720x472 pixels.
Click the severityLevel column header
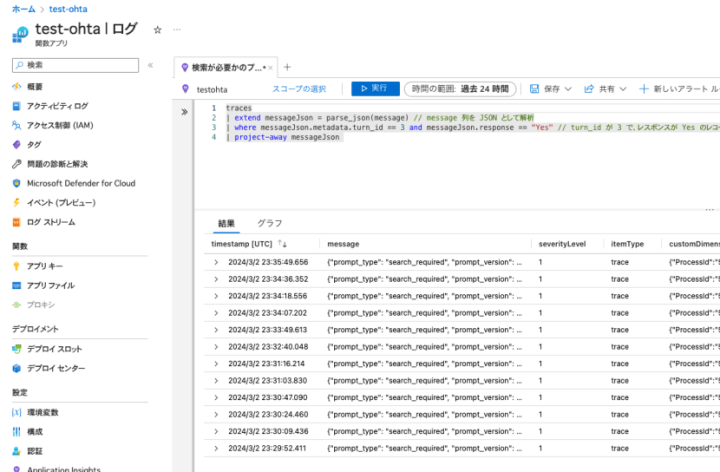(562, 244)
